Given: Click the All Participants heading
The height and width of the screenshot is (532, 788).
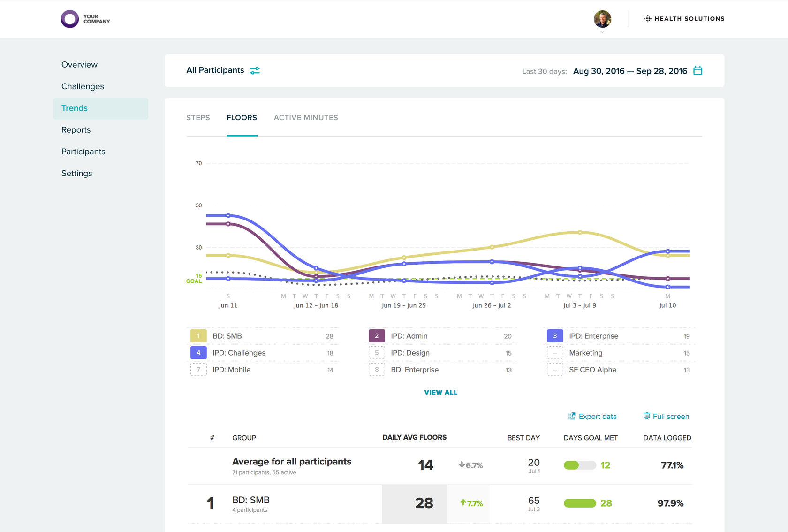Looking at the screenshot, I should click(x=215, y=70).
